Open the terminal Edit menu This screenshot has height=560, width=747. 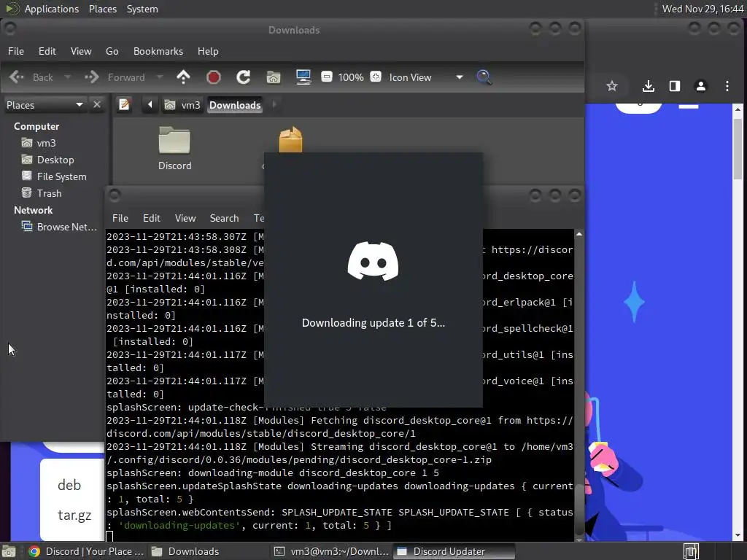click(x=152, y=218)
